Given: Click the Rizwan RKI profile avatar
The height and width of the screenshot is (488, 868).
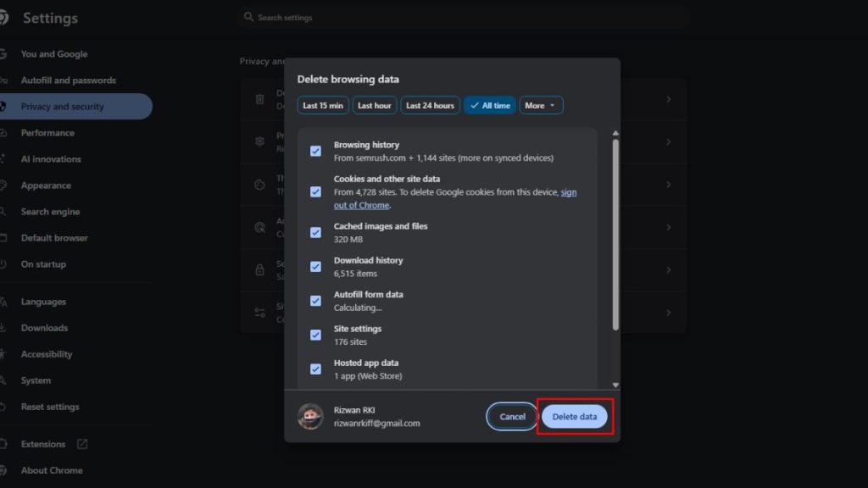Looking at the screenshot, I should [x=310, y=416].
